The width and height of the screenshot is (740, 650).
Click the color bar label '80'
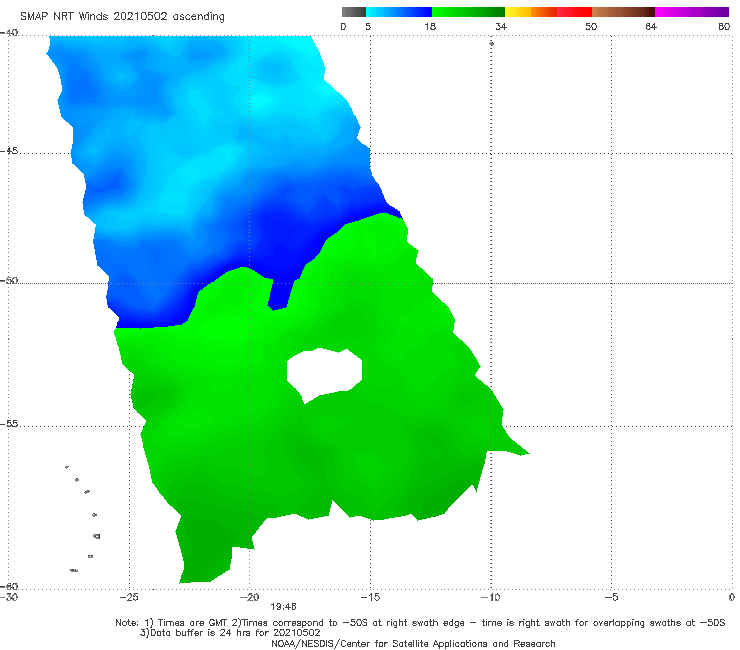click(x=724, y=26)
